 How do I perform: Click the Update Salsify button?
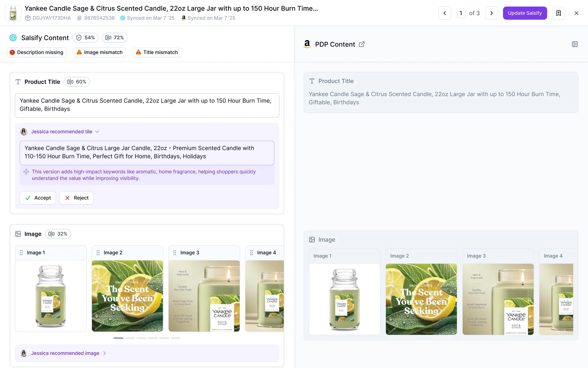pyautogui.click(x=525, y=13)
